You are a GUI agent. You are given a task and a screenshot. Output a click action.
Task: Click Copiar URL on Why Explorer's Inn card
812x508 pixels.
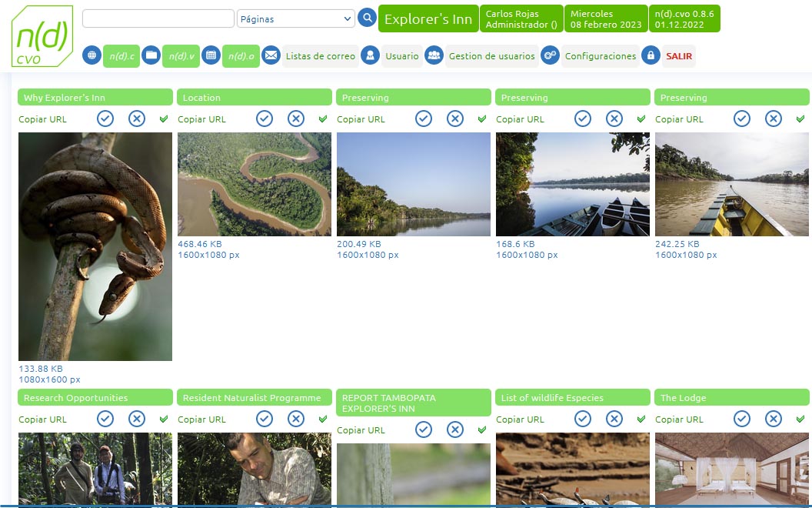(42, 119)
